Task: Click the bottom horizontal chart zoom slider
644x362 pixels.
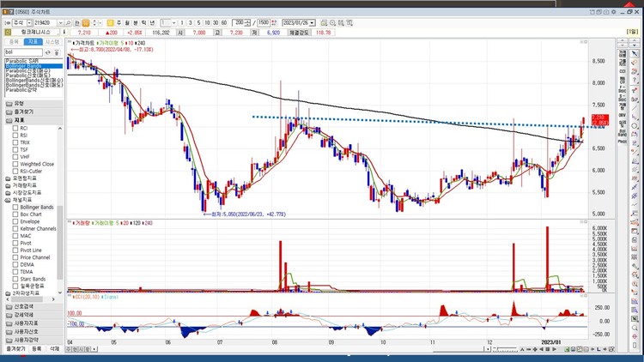Action: pos(505,349)
